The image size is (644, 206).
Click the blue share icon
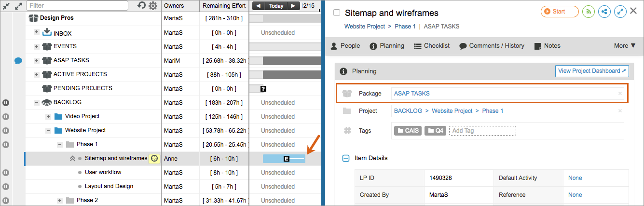(604, 12)
